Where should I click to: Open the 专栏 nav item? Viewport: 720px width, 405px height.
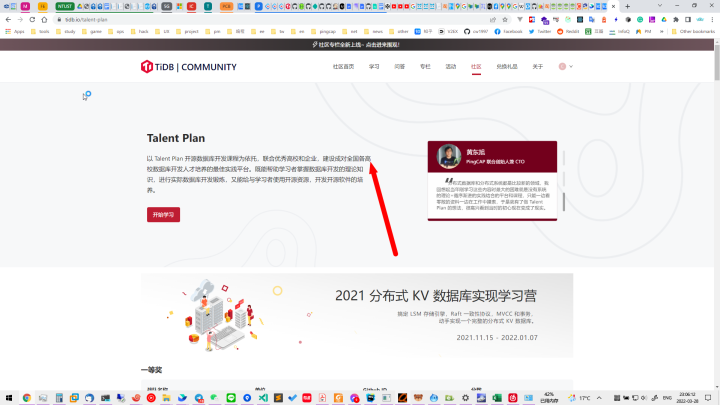[x=425, y=67]
